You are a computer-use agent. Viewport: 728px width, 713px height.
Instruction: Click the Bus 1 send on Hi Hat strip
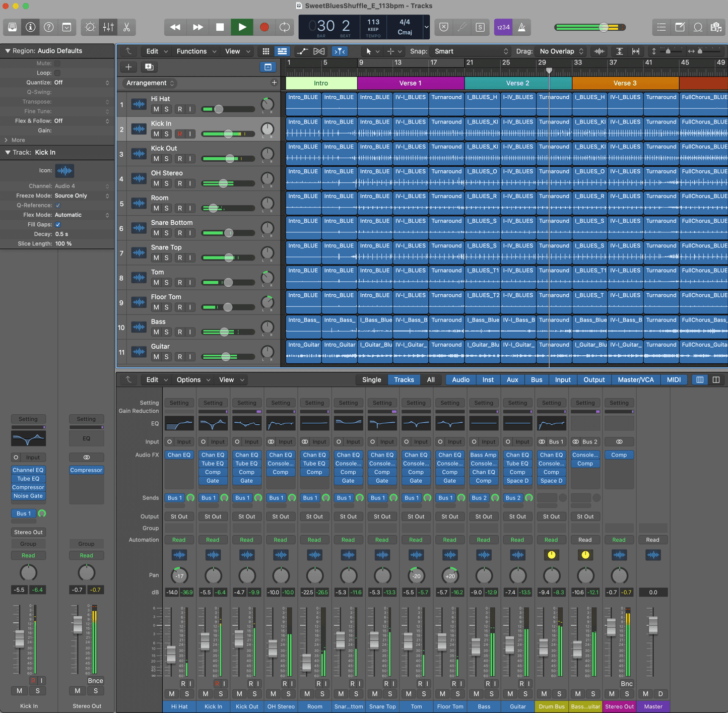coord(175,498)
